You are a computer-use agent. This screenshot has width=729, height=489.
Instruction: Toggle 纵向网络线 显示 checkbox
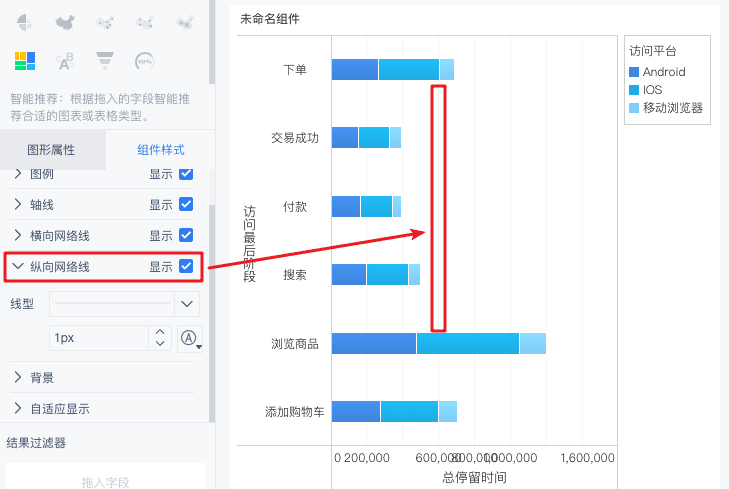point(186,266)
